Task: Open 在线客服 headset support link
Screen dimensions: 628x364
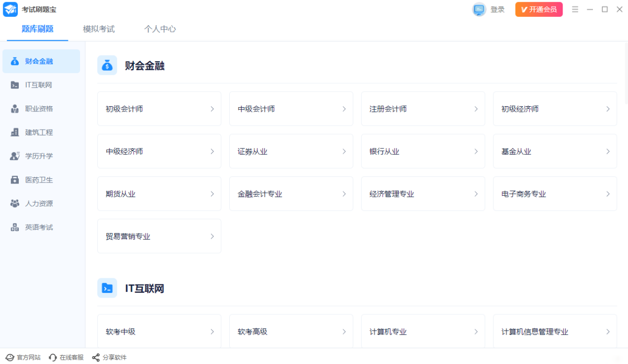Action: (66, 358)
